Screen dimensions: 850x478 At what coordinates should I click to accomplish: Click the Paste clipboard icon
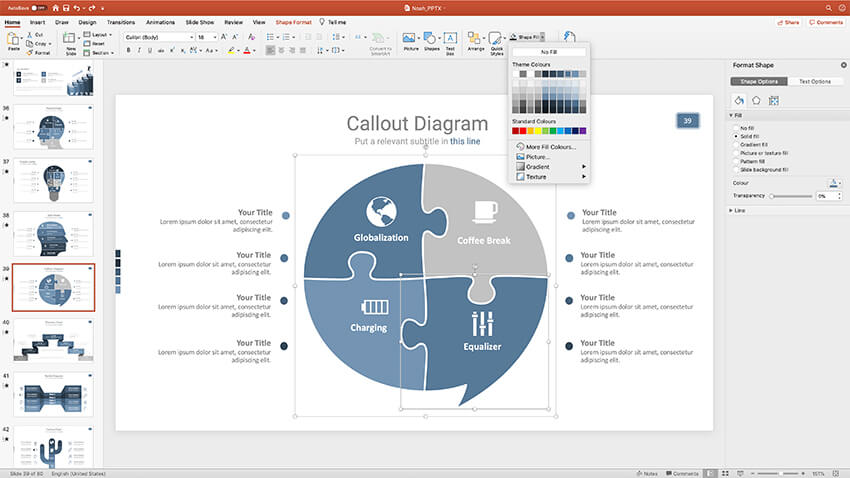[x=13, y=41]
